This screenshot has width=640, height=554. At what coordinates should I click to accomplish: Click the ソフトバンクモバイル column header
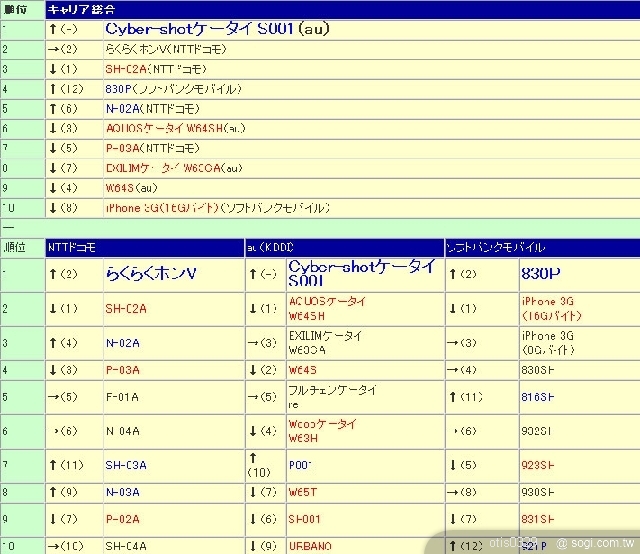click(496, 247)
